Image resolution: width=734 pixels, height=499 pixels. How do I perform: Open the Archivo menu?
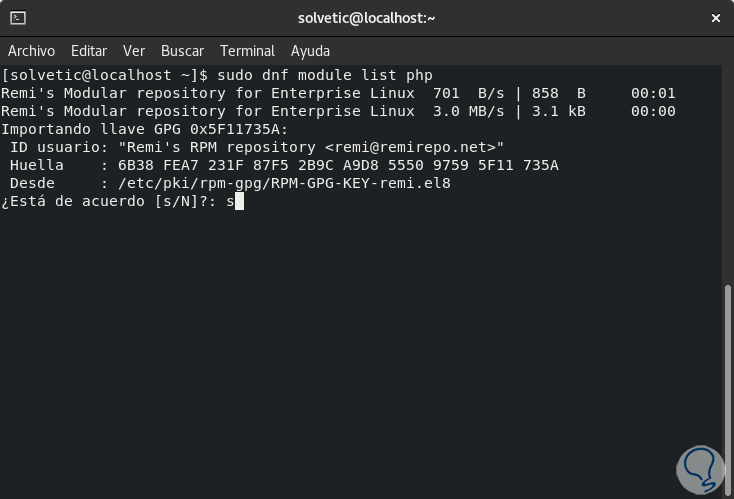pyautogui.click(x=31, y=51)
